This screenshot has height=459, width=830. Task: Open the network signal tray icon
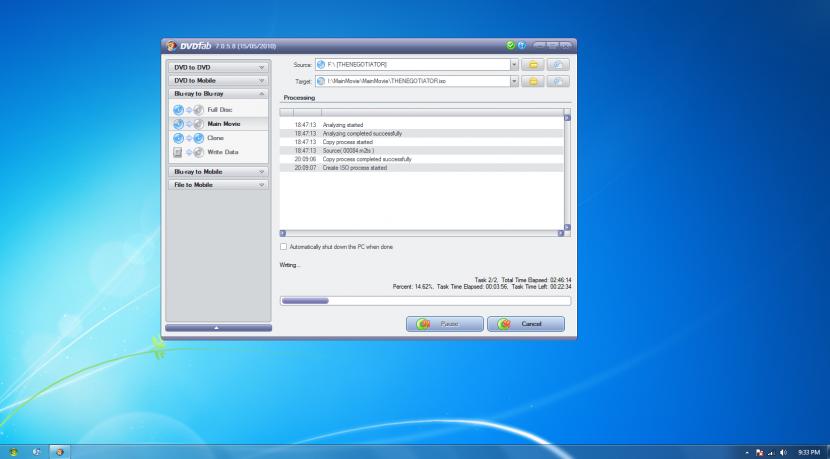772,453
